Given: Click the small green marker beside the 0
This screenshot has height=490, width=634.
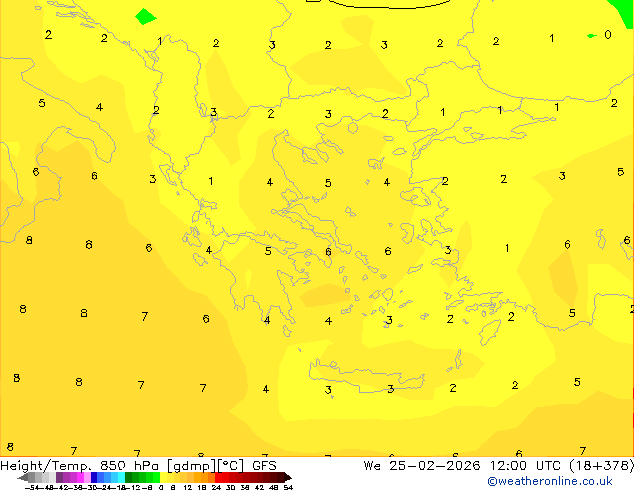Looking at the screenshot, I should click(x=592, y=36).
